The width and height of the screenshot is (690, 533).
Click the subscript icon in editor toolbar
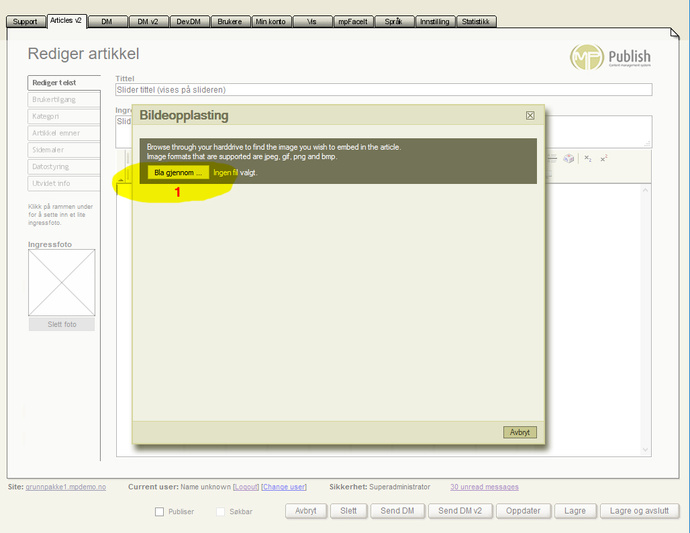tap(588, 158)
